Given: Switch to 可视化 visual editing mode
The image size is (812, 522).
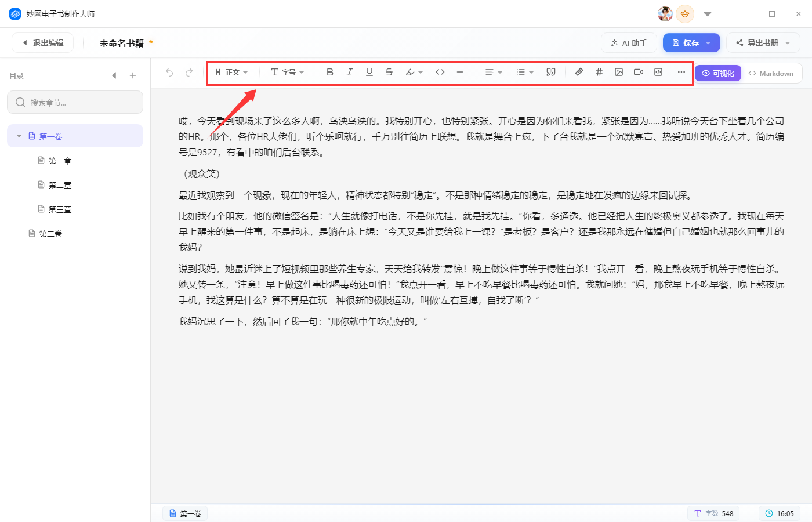Looking at the screenshot, I should coord(718,73).
